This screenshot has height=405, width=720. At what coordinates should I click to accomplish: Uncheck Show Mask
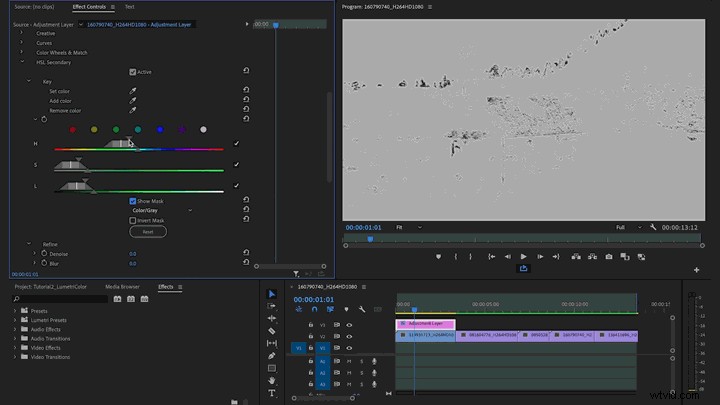(x=133, y=201)
